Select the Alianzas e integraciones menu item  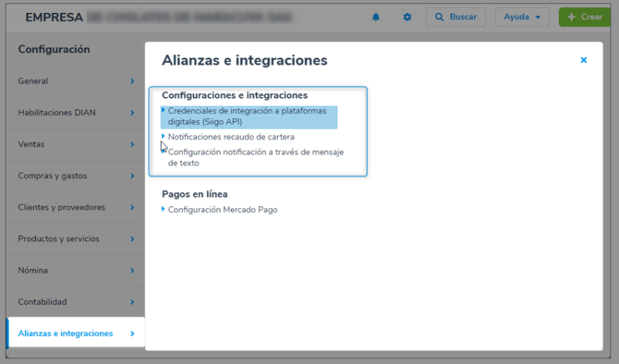point(76,333)
